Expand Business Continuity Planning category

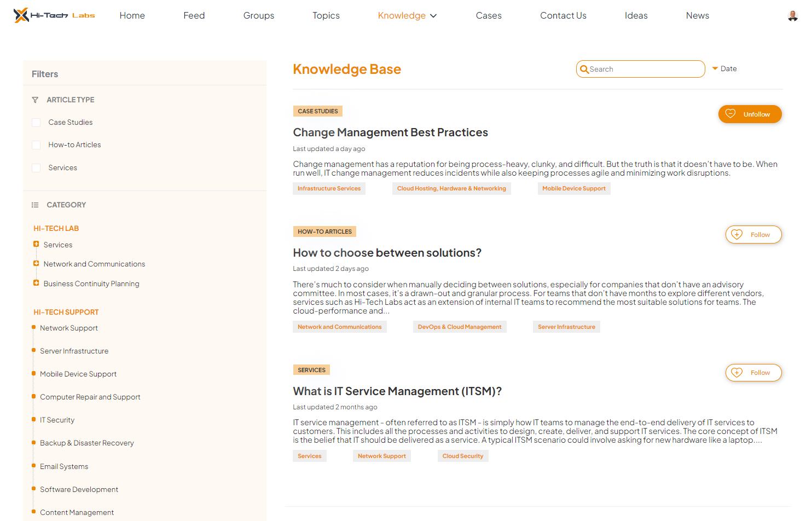click(36, 283)
